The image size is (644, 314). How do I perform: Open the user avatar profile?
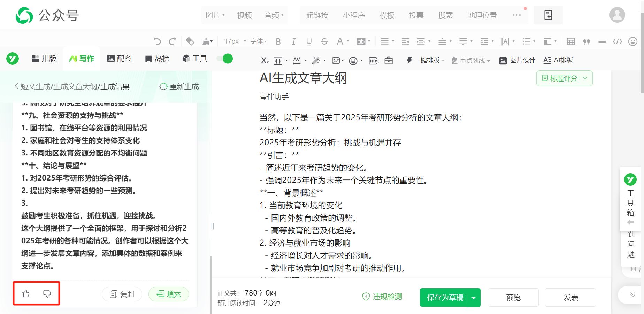pyautogui.click(x=617, y=15)
